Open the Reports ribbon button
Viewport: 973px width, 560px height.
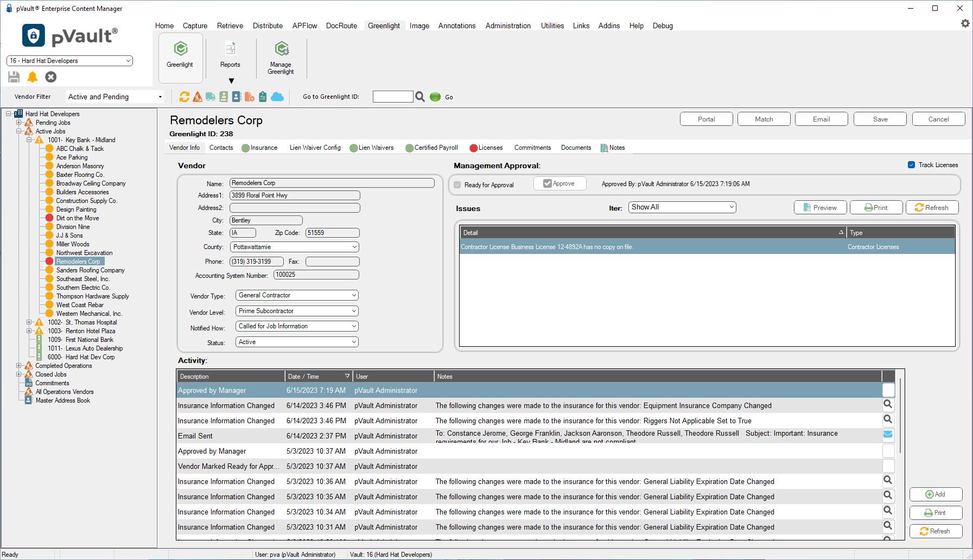coord(230,55)
